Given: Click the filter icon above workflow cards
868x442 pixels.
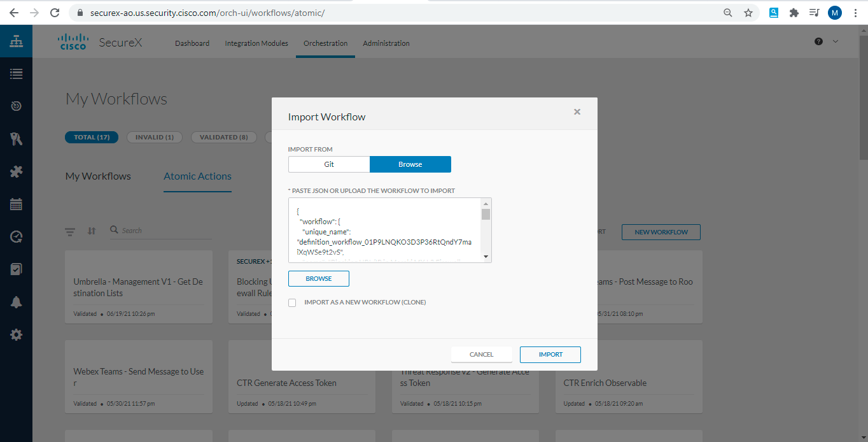Looking at the screenshot, I should (70, 231).
